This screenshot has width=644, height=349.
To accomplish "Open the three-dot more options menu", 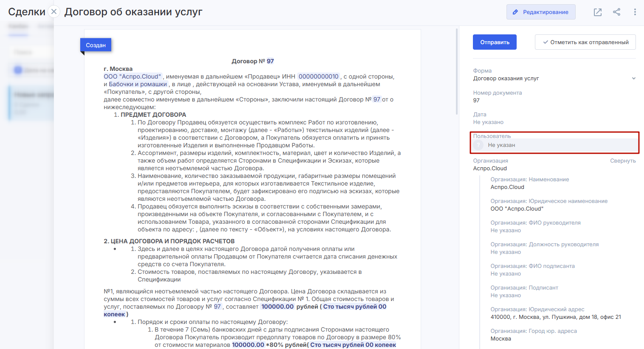I will tap(635, 12).
